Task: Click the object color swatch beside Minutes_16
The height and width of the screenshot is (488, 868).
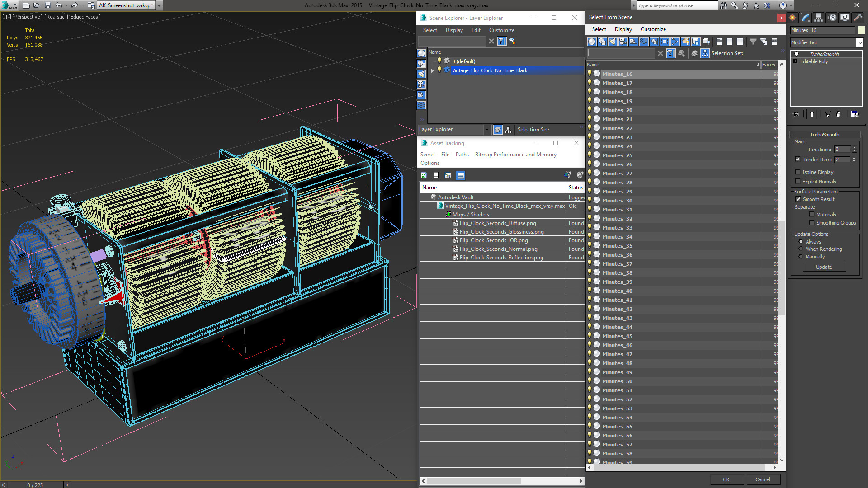Action: click(861, 30)
